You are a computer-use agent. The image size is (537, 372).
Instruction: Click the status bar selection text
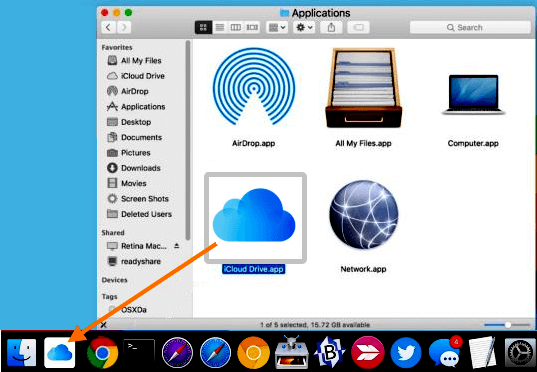pos(315,325)
